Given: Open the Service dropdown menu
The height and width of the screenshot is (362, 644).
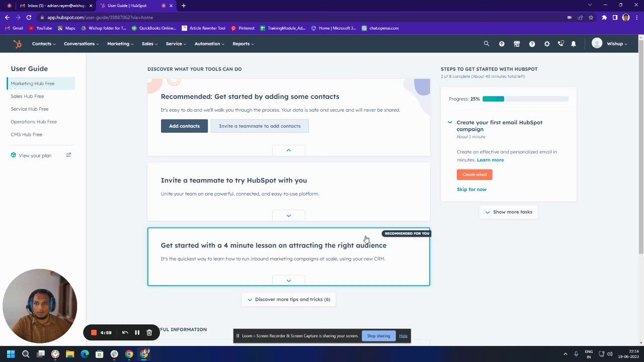Looking at the screenshot, I should [176, 44].
